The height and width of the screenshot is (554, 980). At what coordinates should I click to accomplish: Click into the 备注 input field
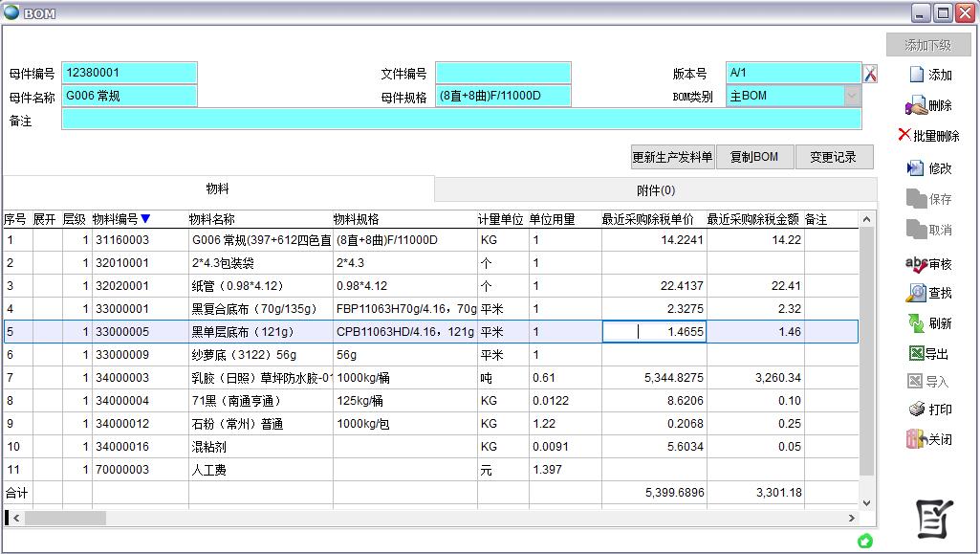[461, 120]
